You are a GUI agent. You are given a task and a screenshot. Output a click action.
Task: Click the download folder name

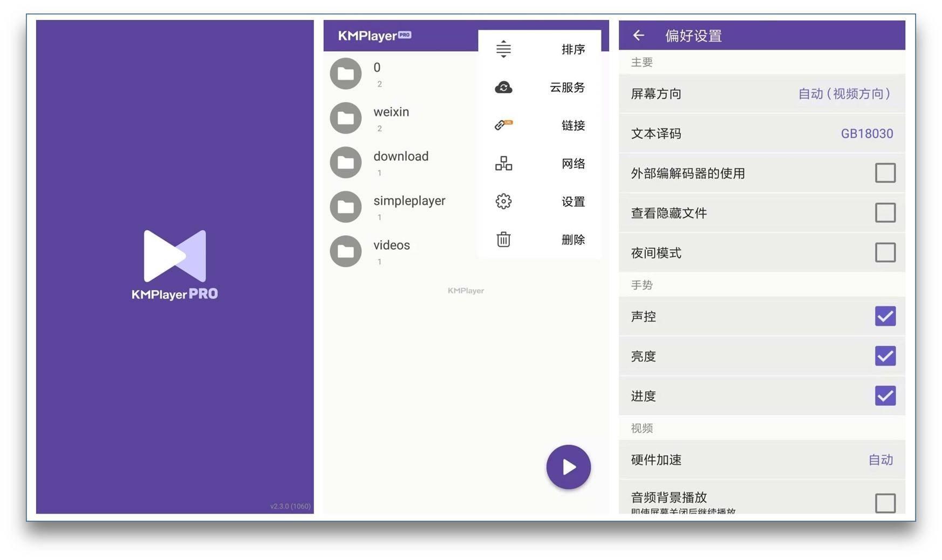[x=401, y=156]
